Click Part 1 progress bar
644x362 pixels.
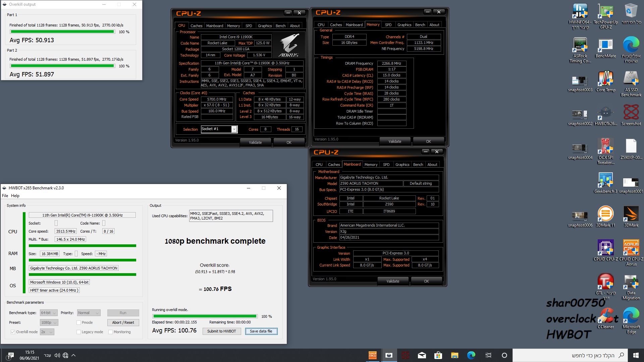click(x=62, y=32)
